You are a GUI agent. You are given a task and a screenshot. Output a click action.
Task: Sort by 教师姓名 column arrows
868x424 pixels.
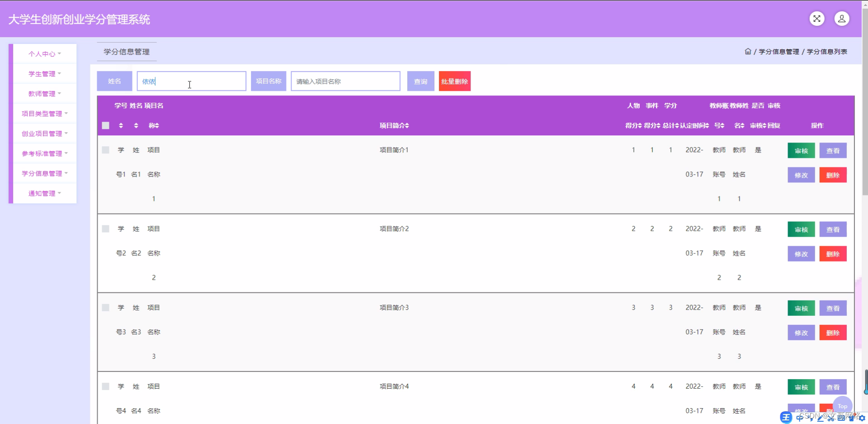(x=742, y=125)
